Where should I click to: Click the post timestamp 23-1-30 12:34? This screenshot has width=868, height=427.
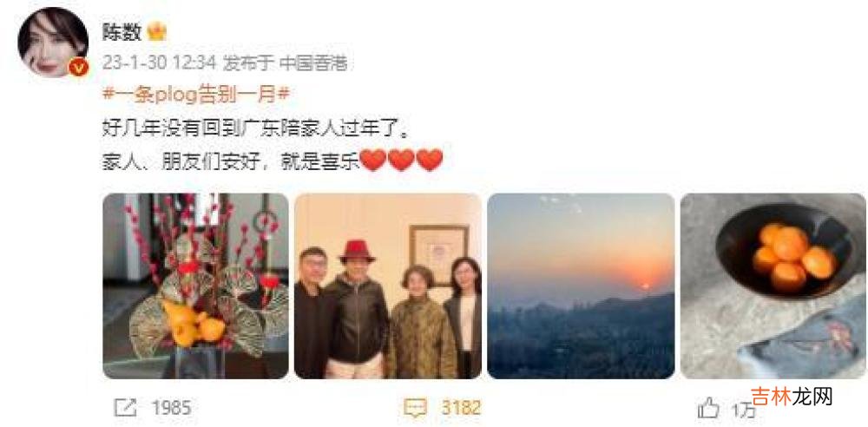159,63
